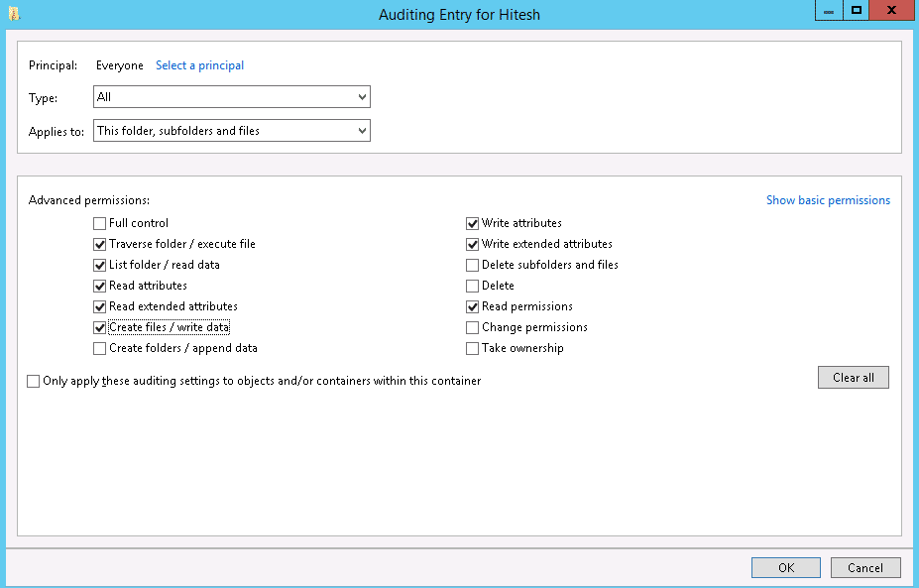Maximize the Auditing Entry window
Screen dimensions: 919x588
857,10
